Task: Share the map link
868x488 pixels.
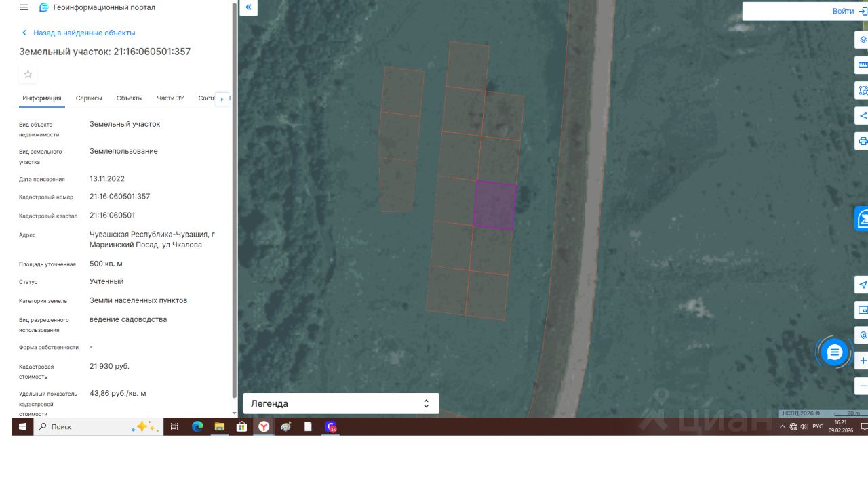Action: coord(862,116)
